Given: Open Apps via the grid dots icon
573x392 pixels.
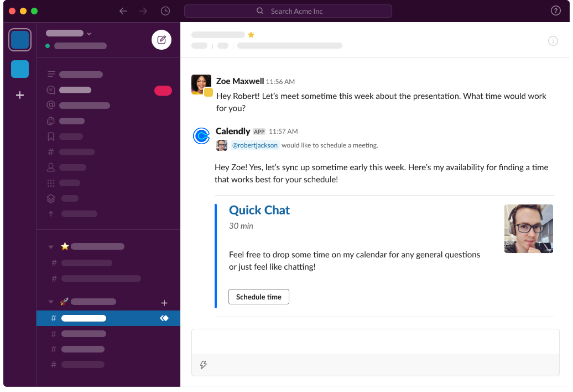Looking at the screenshot, I should point(51,183).
